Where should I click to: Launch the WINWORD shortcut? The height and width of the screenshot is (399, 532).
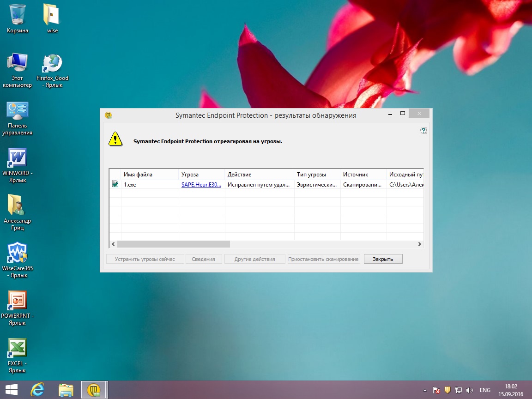pyautogui.click(x=17, y=166)
